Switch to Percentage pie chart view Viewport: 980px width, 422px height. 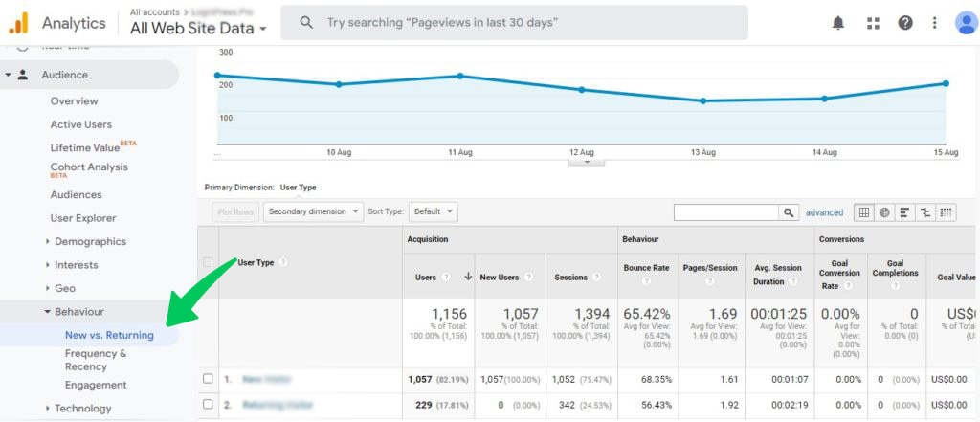click(x=884, y=212)
